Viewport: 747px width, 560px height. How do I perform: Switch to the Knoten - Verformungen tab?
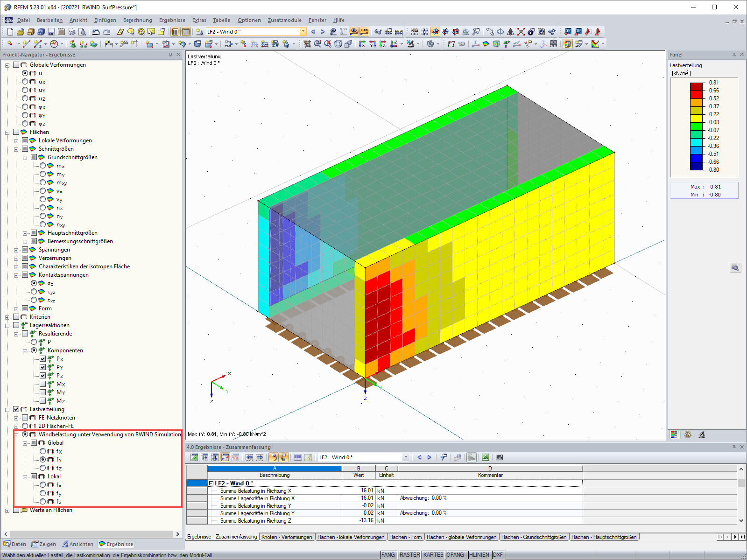[287, 537]
